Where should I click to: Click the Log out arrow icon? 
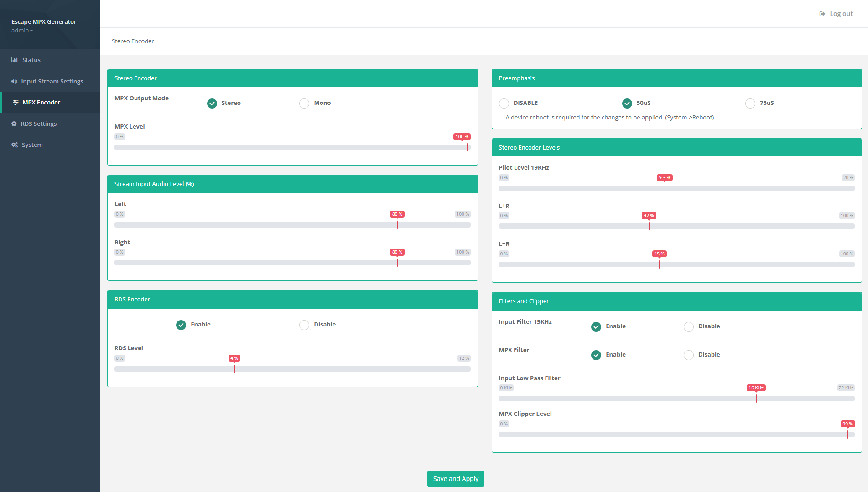(822, 14)
